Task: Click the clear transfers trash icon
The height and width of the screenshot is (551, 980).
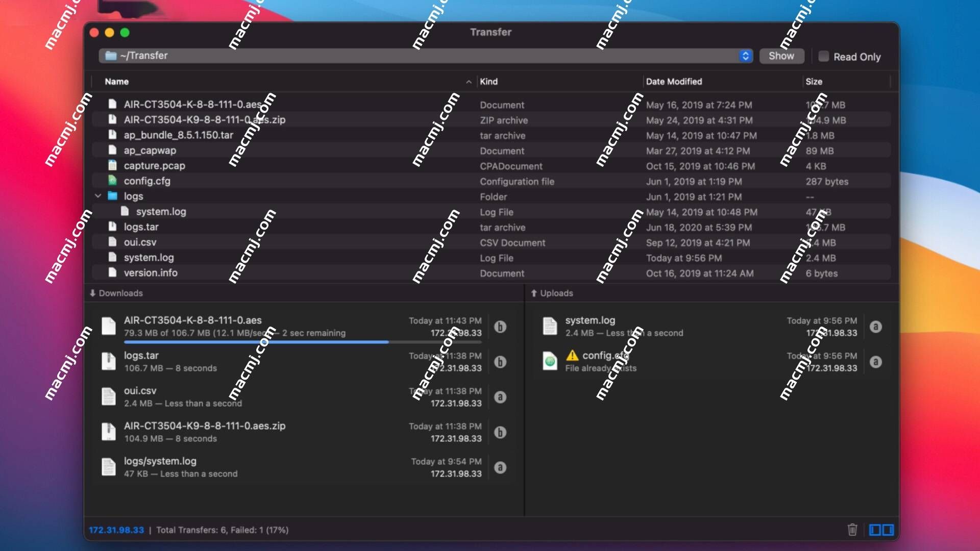Action: click(852, 530)
